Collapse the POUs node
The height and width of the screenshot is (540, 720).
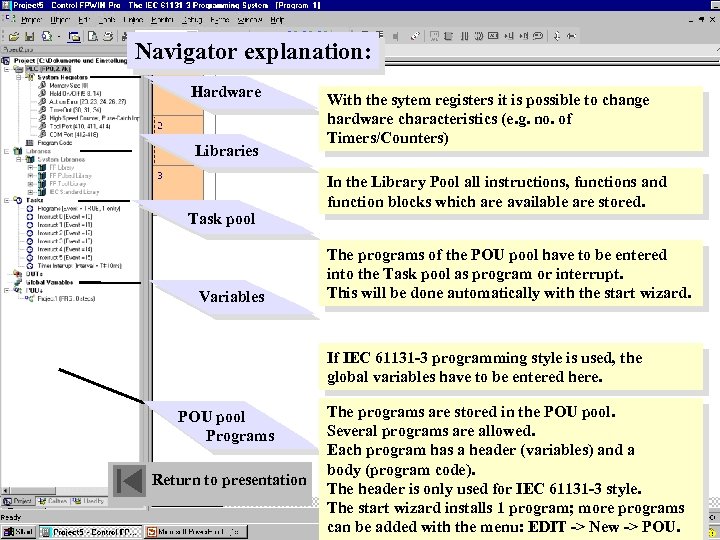(x=7, y=291)
